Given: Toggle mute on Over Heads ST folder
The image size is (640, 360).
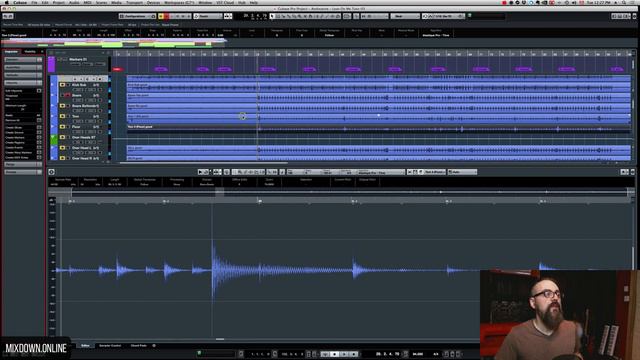Looking at the screenshot, I should coord(62,138).
